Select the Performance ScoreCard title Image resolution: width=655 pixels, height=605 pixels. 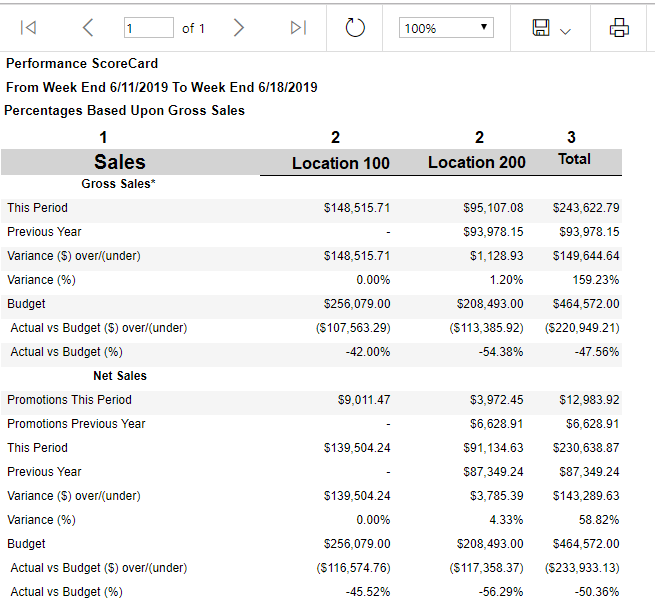pyautogui.click(x=82, y=64)
